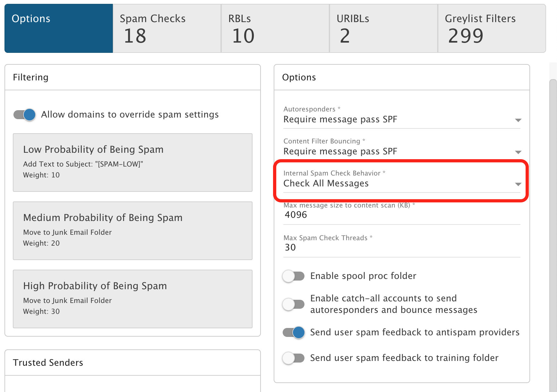Open the RBLs tab
The width and height of the screenshot is (557, 392).
click(275, 28)
